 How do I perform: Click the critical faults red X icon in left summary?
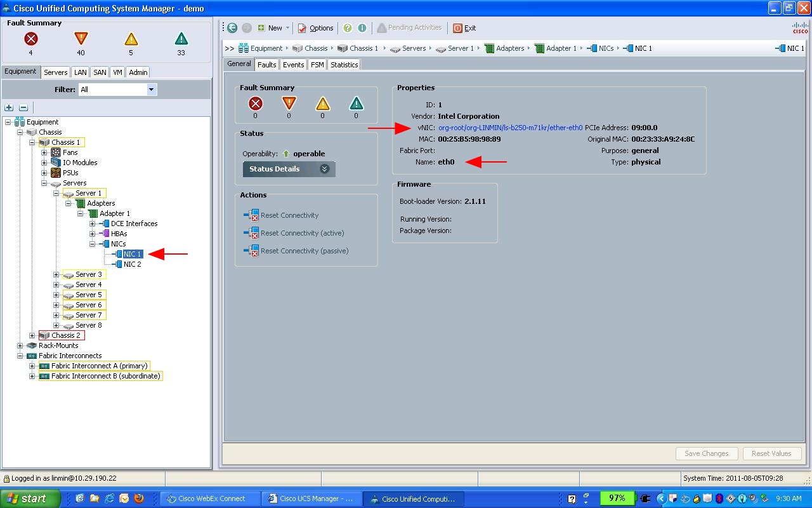(x=30, y=39)
